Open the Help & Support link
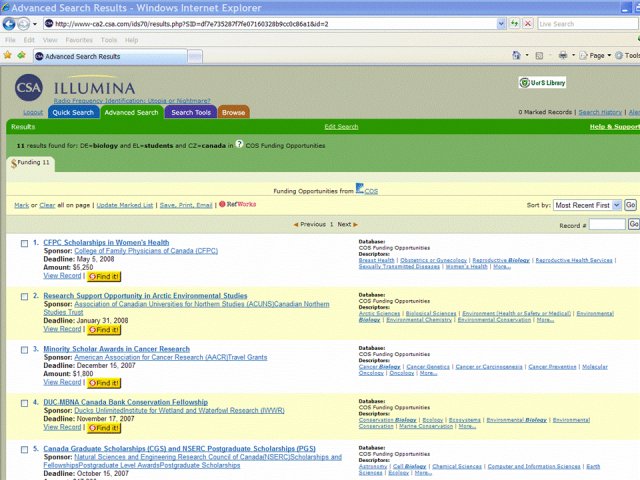The width and height of the screenshot is (640, 480). click(615, 127)
